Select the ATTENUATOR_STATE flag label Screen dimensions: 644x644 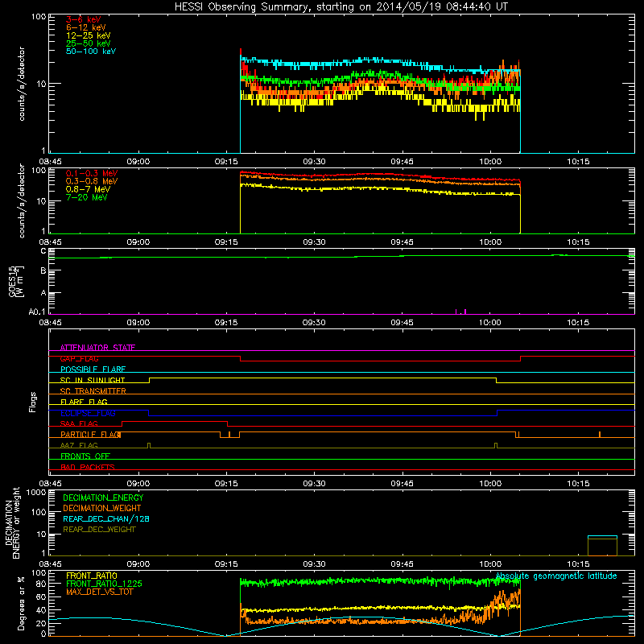coord(97,348)
